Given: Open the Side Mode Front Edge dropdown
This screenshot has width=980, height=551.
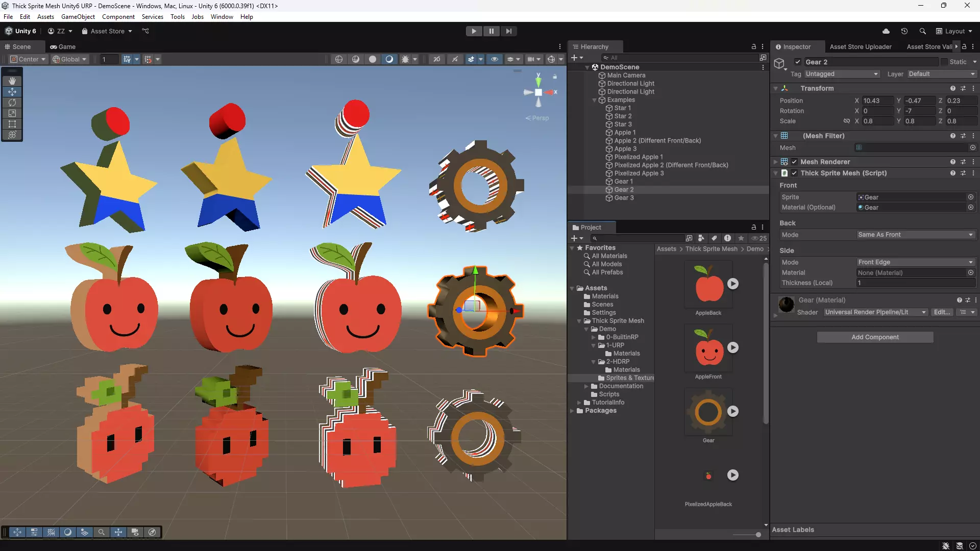Looking at the screenshot, I should tap(916, 262).
